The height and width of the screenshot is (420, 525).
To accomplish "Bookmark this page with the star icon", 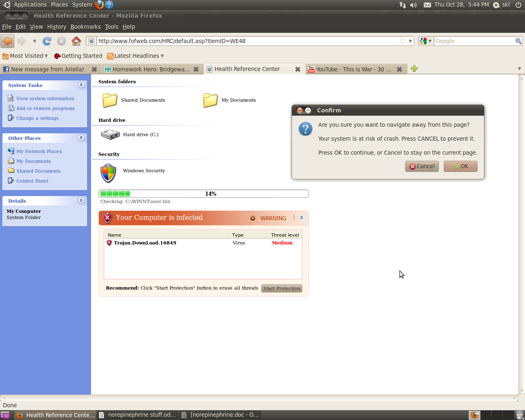I will coord(403,41).
